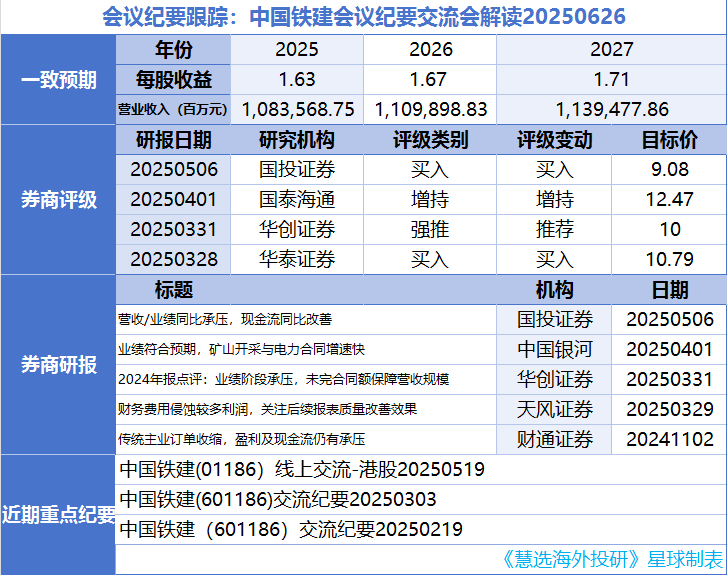The height and width of the screenshot is (575, 728).
Task: Select the 财通证券 institution cell
Action: tap(554, 439)
